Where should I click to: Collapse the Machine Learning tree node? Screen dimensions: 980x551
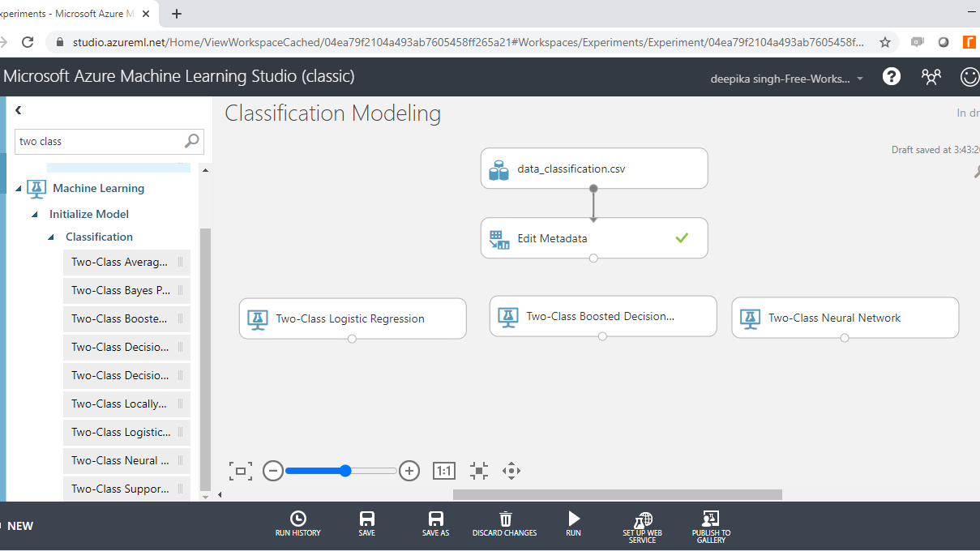(x=19, y=189)
